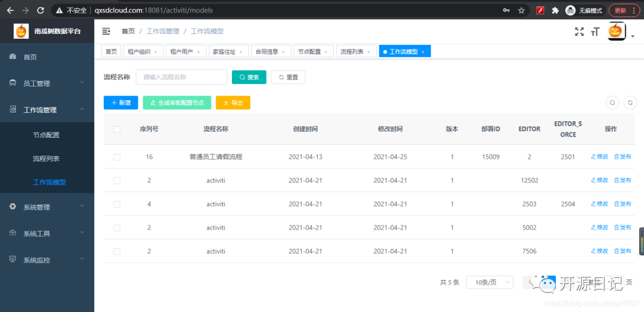Click the 导出 button
The width and height of the screenshot is (644, 312).
point(233,103)
